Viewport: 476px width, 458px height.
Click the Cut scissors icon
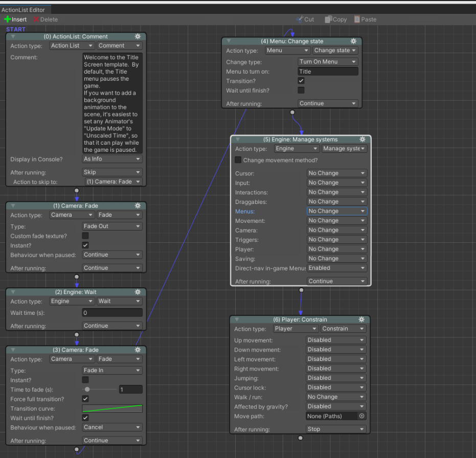(x=299, y=19)
